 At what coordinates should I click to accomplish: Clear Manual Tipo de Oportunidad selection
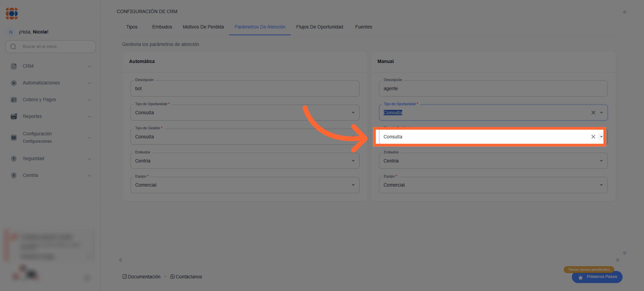(x=593, y=113)
